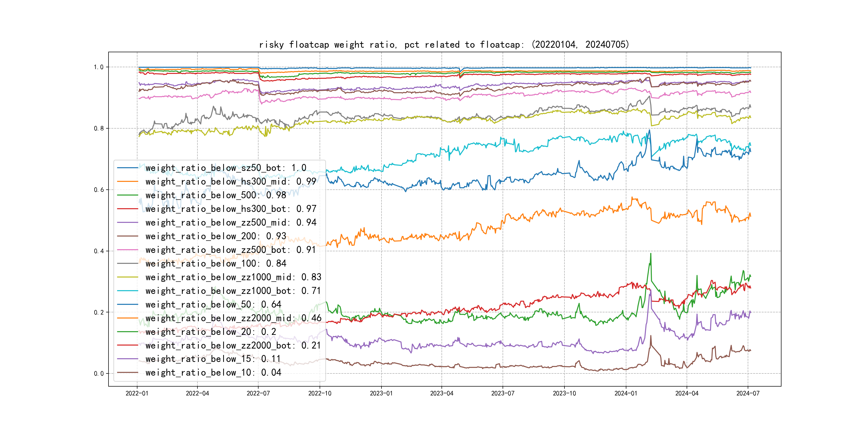Click the 2022-01 x-axis tick label

click(137, 393)
